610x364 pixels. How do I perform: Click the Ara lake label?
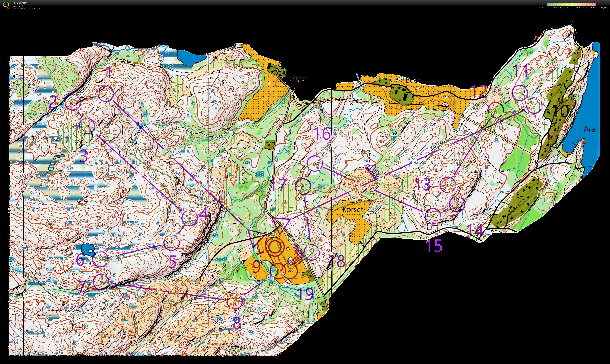point(589,129)
